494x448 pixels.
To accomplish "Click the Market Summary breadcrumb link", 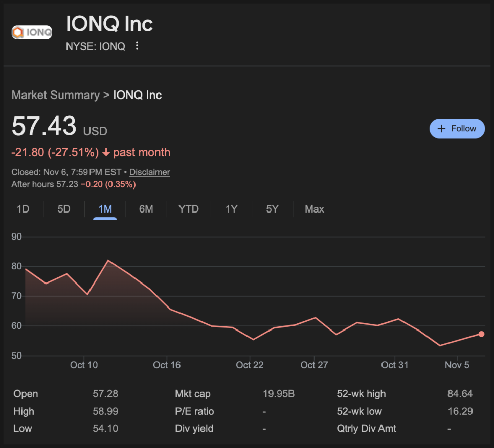I will coord(55,95).
